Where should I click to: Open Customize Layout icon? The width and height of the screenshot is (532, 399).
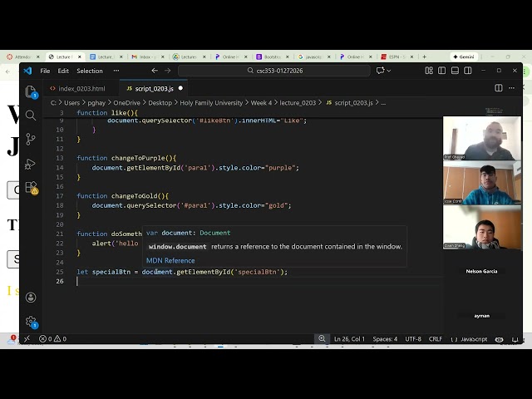(x=429, y=71)
